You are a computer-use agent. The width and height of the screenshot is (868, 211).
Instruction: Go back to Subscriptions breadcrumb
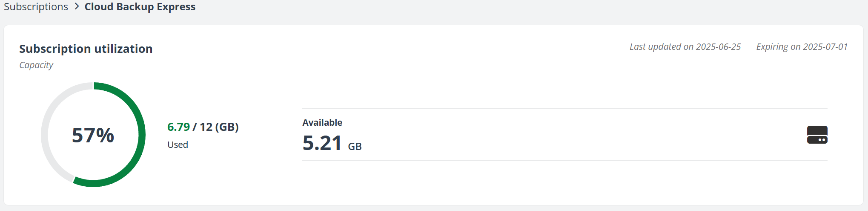(36, 7)
